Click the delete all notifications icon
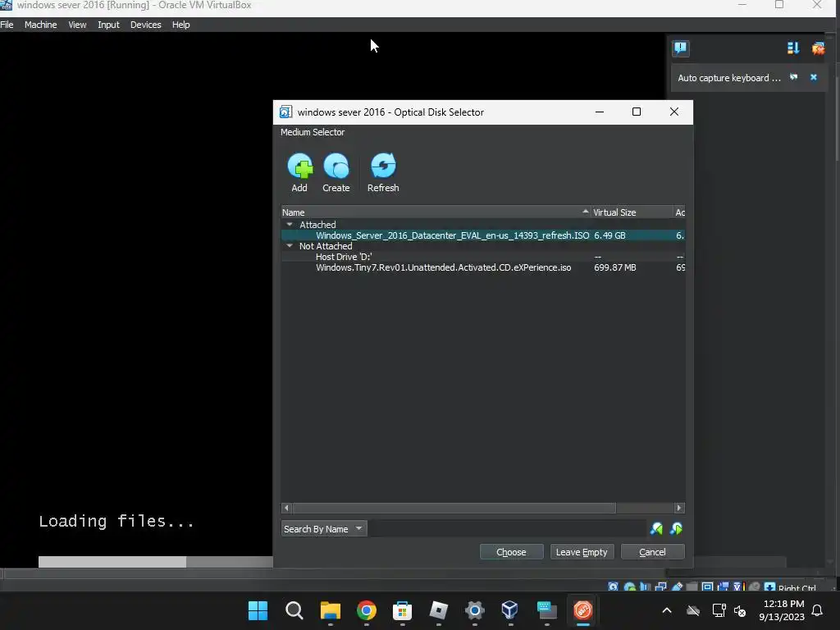Image resolution: width=840 pixels, height=630 pixels. pyautogui.click(x=818, y=48)
